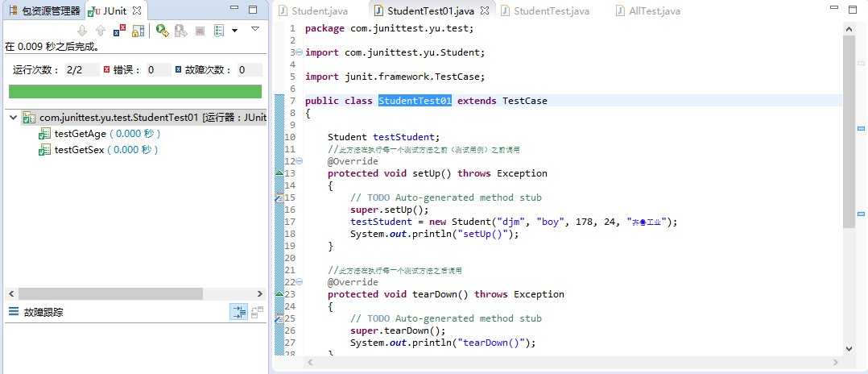The width and height of the screenshot is (868, 374).
Task: Minimize the JUnit view panel
Action: pos(235,10)
